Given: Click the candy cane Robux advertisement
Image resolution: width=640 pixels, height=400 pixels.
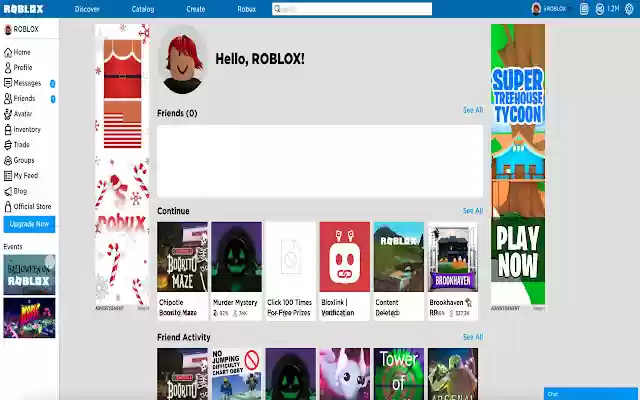Looking at the screenshot, I should pos(122,164).
